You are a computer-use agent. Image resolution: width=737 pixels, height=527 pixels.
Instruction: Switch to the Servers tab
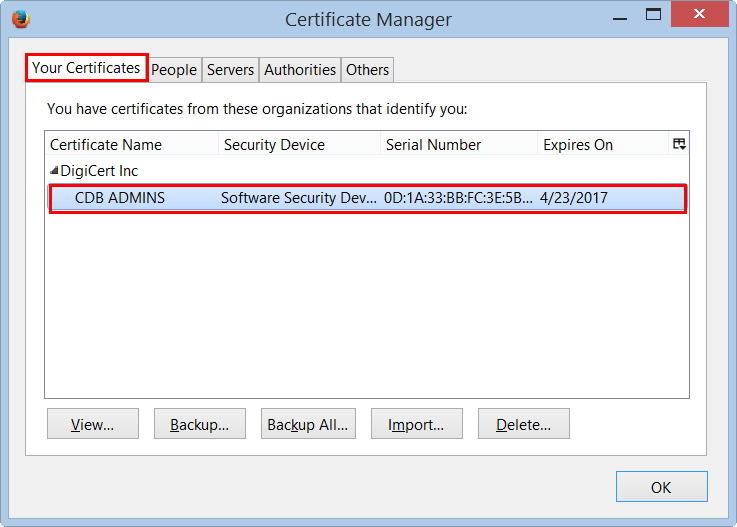coord(230,70)
